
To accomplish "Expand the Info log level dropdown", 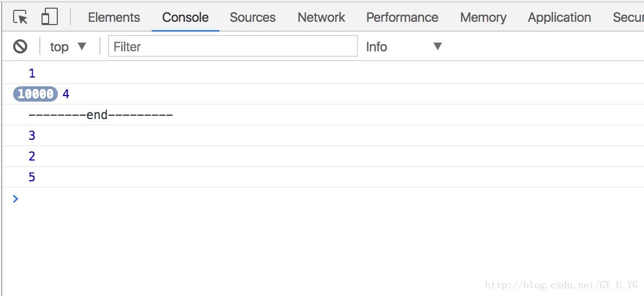I will tap(404, 46).
